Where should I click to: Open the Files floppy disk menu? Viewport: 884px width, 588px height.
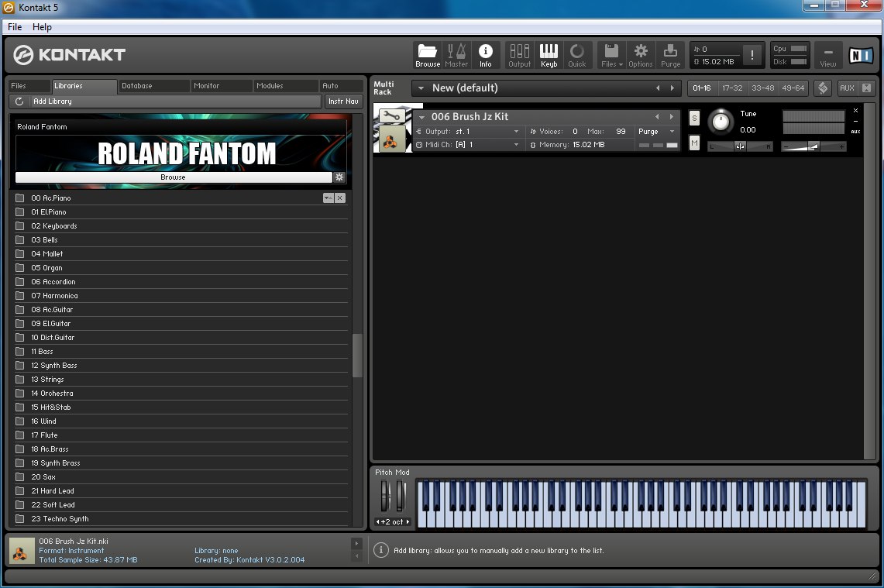tap(611, 55)
